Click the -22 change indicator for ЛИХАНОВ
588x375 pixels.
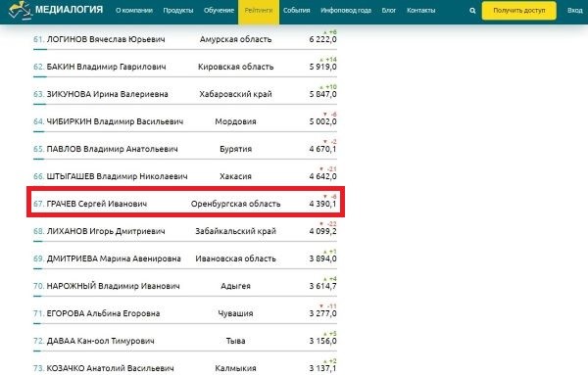click(328, 224)
